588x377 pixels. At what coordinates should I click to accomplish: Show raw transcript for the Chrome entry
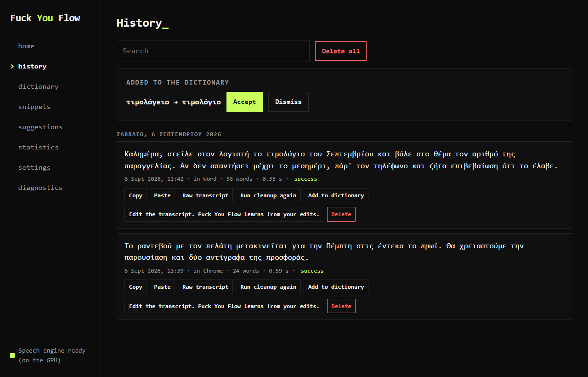pyautogui.click(x=205, y=287)
